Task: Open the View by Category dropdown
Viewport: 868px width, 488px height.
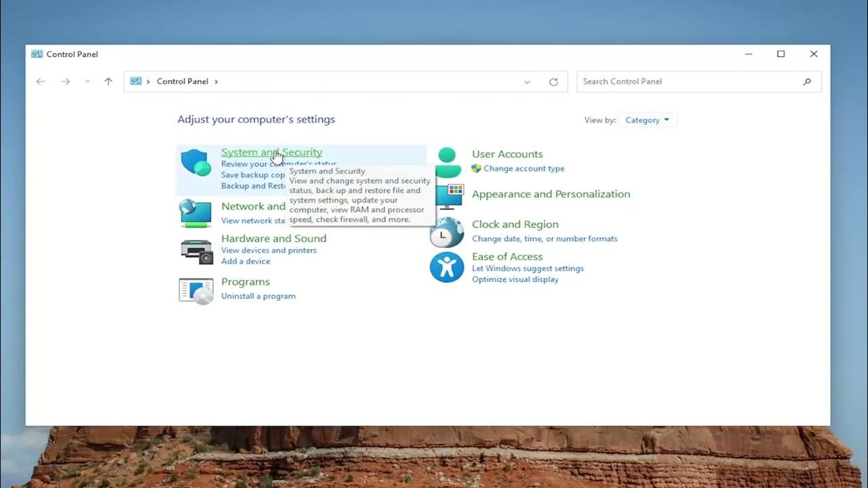Action: tap(647, 120)
